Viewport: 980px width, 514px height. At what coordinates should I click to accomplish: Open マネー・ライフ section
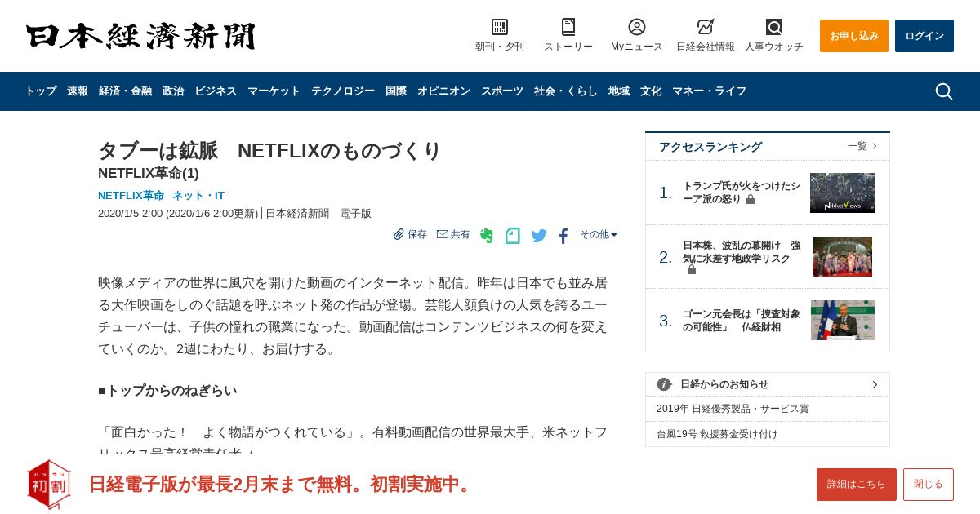pos(709,91)
